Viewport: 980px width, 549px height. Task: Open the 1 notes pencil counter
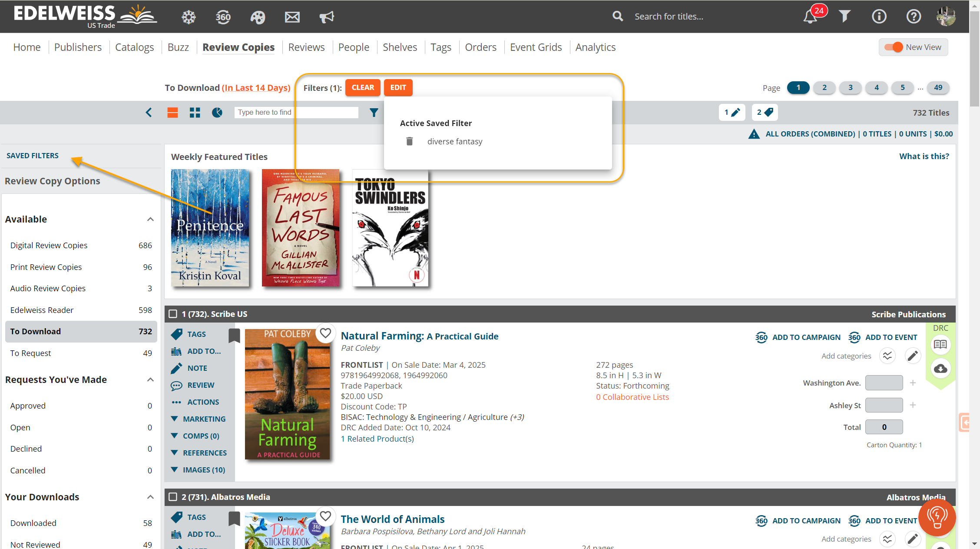tap(732, 113)
